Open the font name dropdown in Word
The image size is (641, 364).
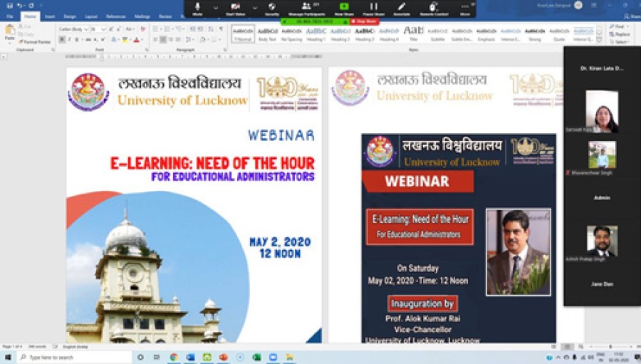pos(85,29)
